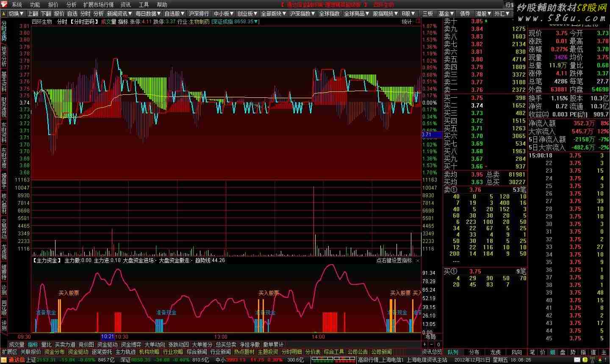
Task: Click the 下翻 page-down toolbar button
Action: tap(46, 14)
